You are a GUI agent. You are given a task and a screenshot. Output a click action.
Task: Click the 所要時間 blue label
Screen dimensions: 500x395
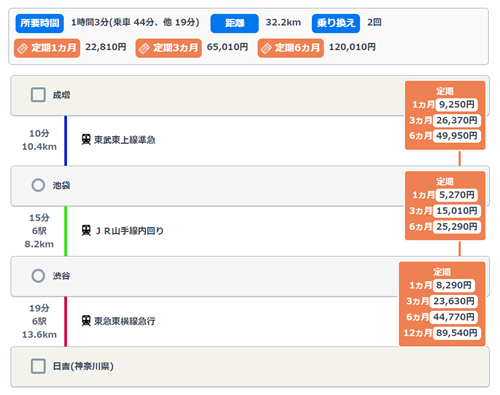pos(40,23)
